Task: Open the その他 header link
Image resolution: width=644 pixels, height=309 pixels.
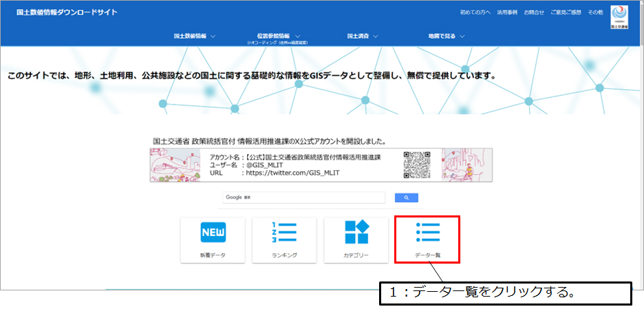Action: pos(595,12)
